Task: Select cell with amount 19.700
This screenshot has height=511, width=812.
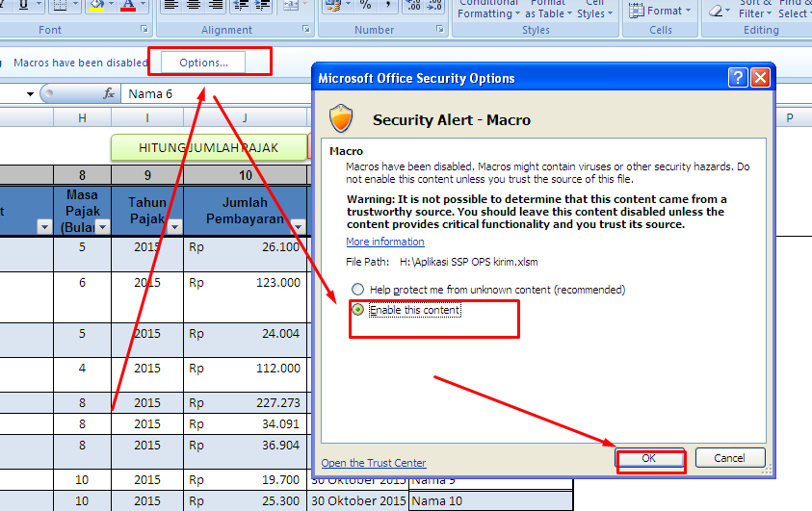Action: [246, 479]
